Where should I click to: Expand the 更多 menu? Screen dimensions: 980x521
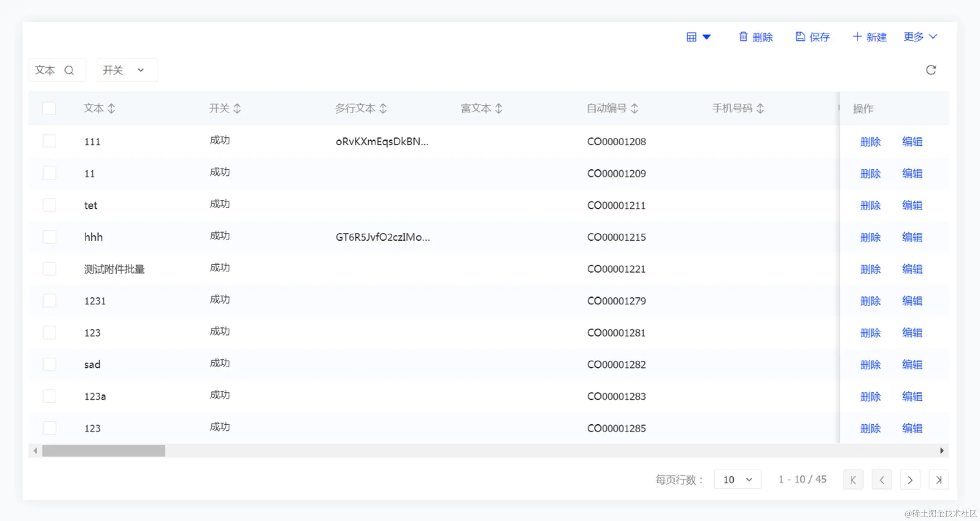920,37
